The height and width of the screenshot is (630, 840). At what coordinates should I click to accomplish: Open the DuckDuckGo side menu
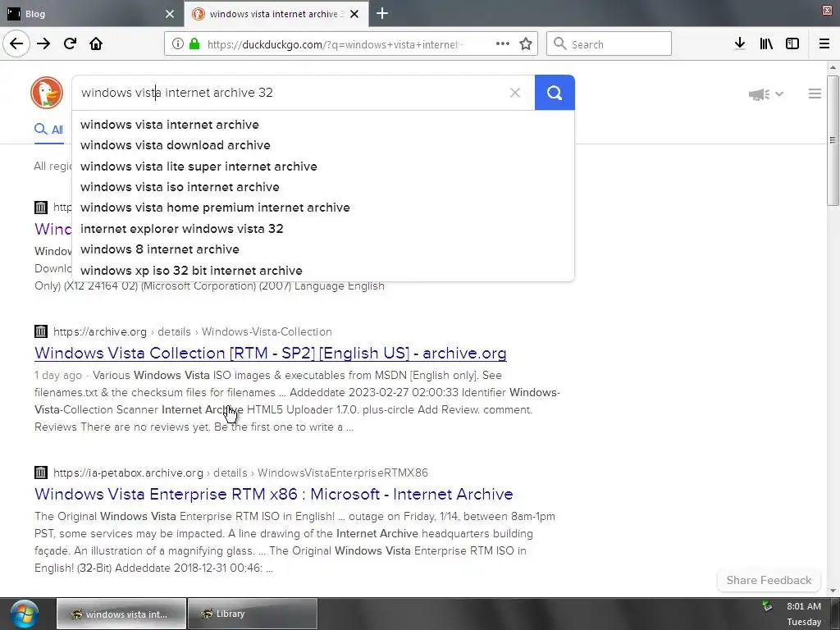click(x=815, y=94)
